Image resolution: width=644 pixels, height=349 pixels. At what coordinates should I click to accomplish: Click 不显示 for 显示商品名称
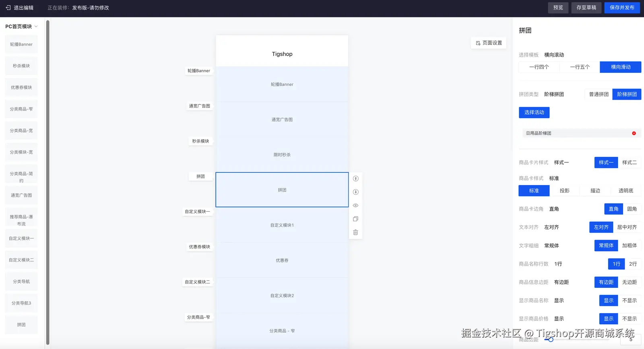[x=630, y=301]
